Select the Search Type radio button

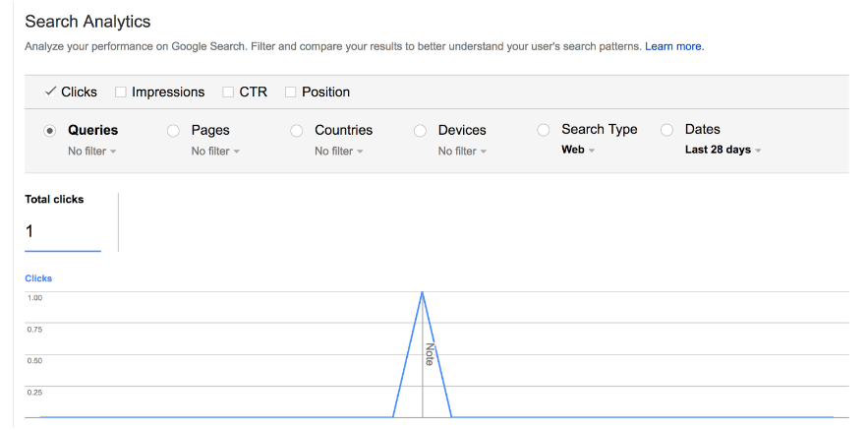tap(544, 130)
